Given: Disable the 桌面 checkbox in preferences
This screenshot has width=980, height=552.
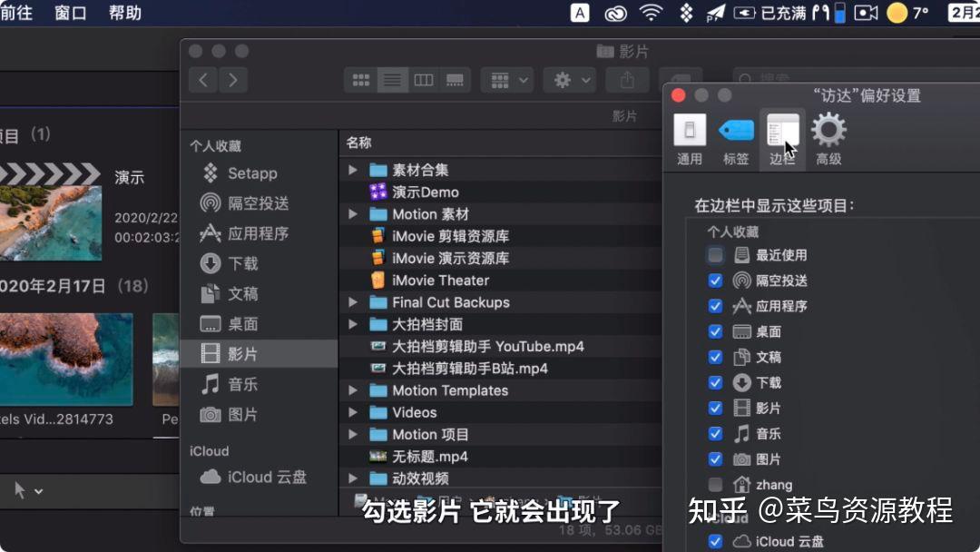Looking at the screenshot, I should 715,331.
